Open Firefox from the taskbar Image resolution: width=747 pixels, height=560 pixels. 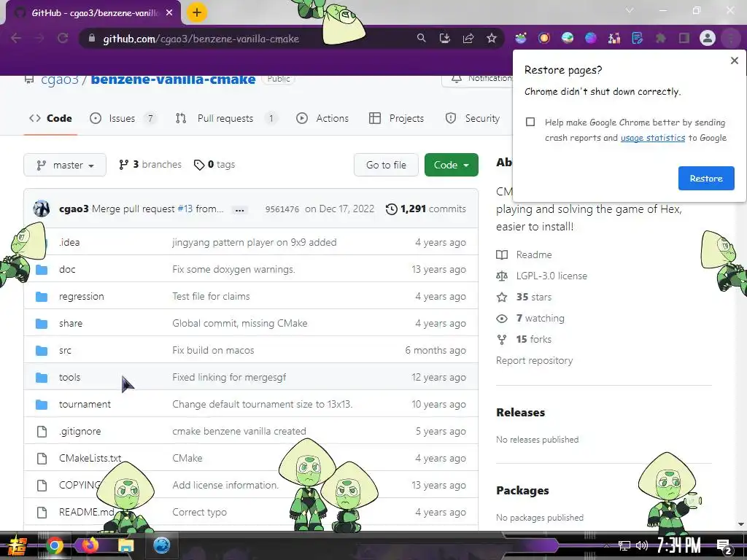click(x=90, y=545)
